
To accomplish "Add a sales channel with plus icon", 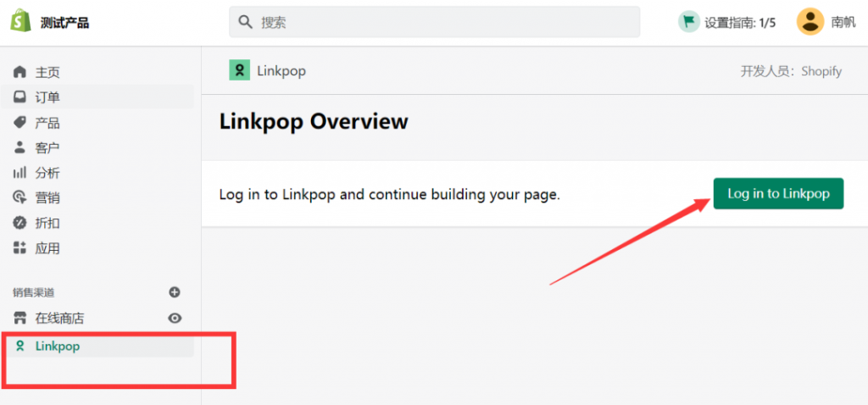I will pos(175,292).
